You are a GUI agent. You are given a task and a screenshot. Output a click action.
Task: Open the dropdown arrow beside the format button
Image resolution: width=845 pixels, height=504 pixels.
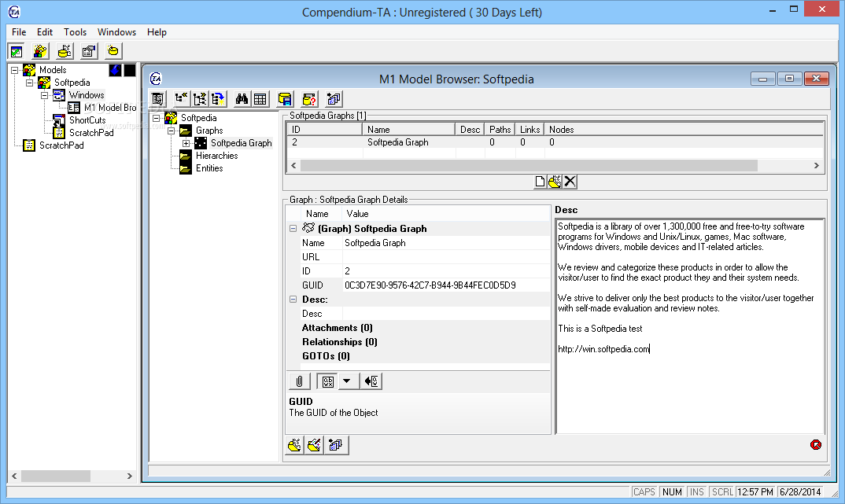click(x=347, y=381)
